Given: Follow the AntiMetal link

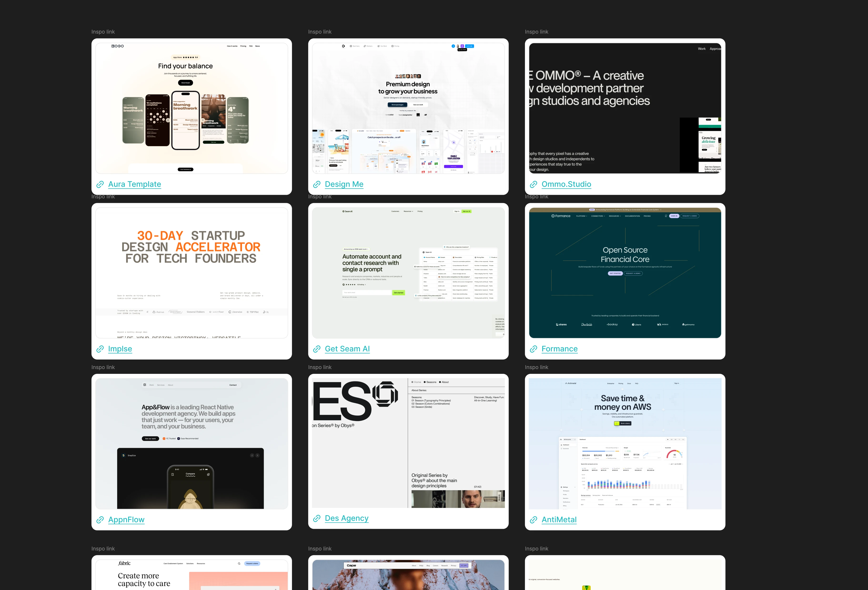Looking at the screenshot, I should pos(559,520).
